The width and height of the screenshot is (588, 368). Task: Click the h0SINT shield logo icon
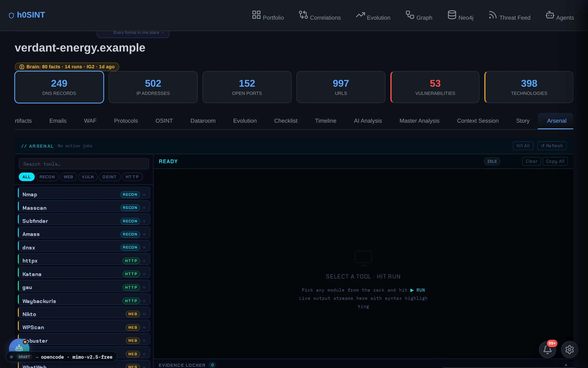click(11, 16)
